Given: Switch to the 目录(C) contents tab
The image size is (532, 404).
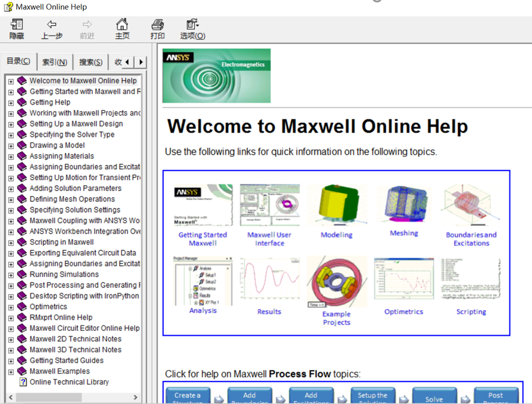Looking at the screenshot, I should click(x=18, y=61).
